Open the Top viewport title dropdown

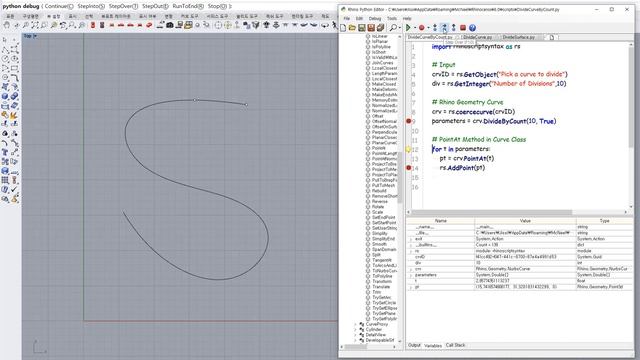(x=35, y=36)
